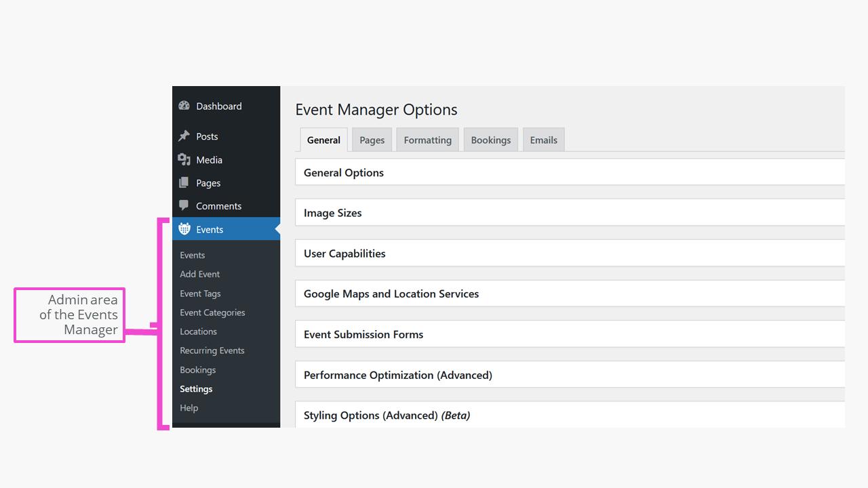Image resolution: width=868 pixels, height=488 pixels.
Task: Open Comments via the speech bubble icon
Action: click(184, 206)
